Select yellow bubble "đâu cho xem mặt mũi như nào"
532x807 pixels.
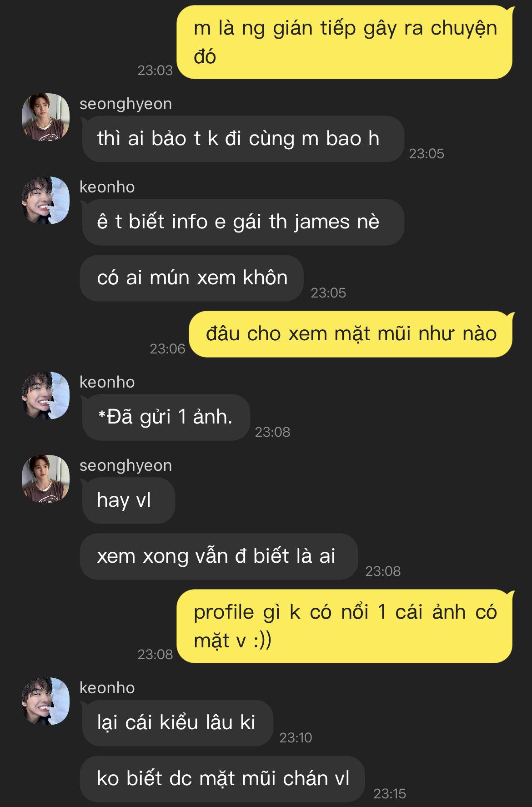click(x=351, y=334)
